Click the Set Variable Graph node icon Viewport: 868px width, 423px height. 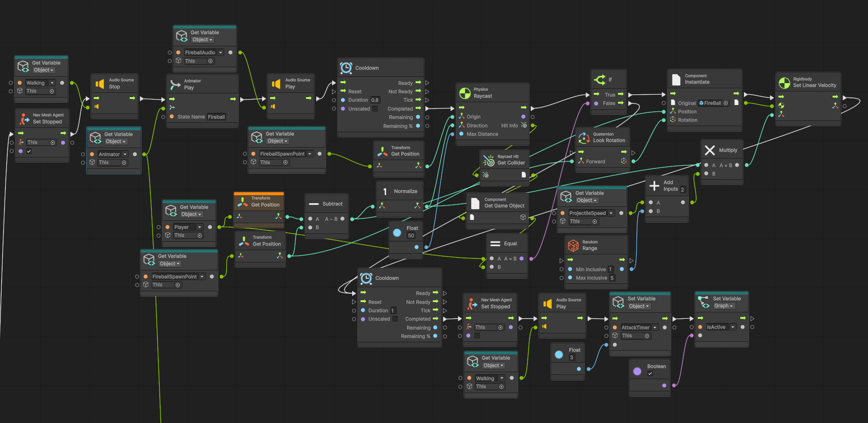(703, 302)
